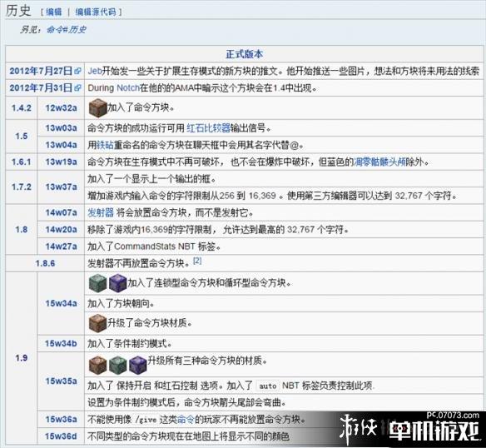
Task: Click the external link icon after 2012年7月31日
Action: click(x=77, y=88)
